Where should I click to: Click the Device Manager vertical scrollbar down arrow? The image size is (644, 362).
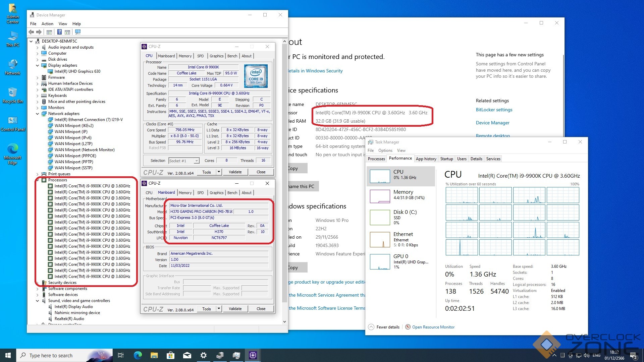(x=284, y=322)
